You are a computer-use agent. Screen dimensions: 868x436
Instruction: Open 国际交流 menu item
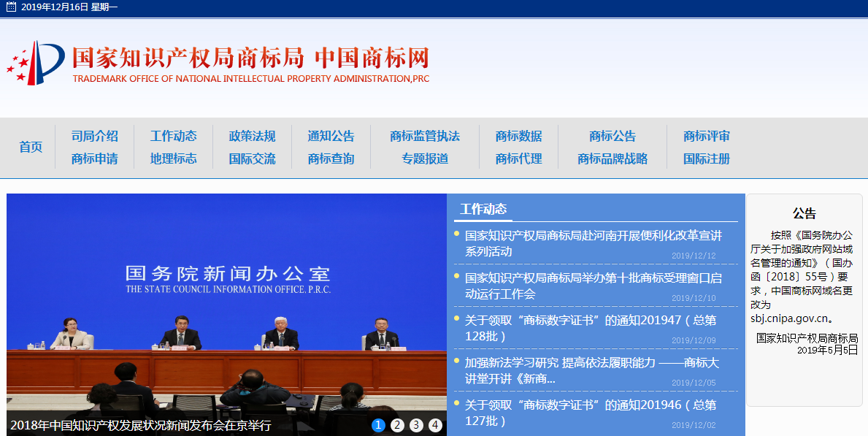coord(252,158)
